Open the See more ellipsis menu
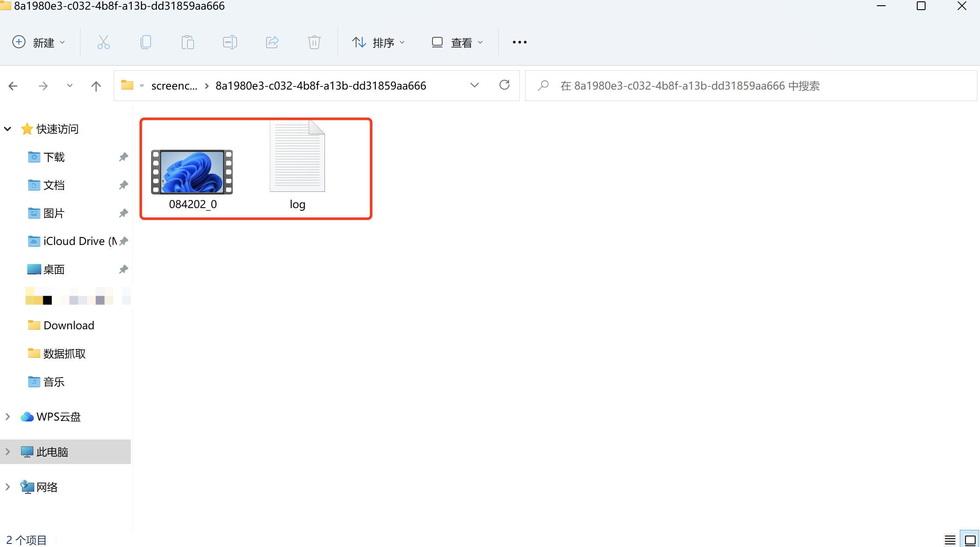This screenshot has width=980, height=547. tap(519, 42)
